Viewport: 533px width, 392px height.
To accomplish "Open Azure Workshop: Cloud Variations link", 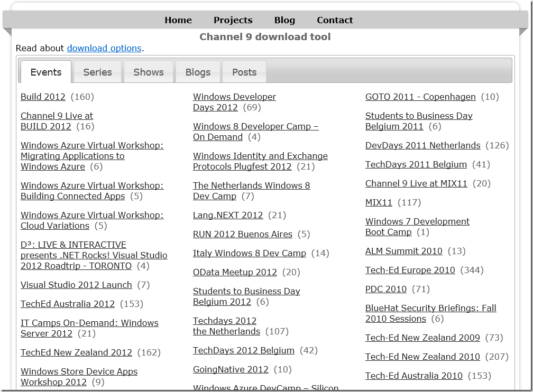I will point(92,220).
